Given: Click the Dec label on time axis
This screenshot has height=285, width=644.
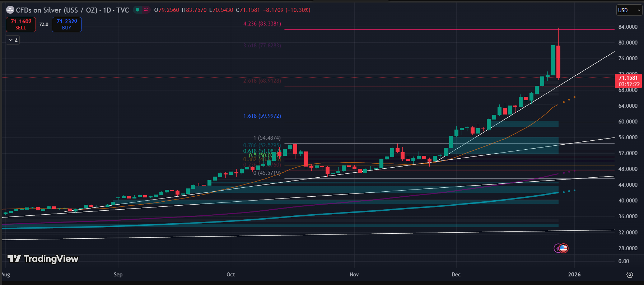Looking at the screenshot, I should [x=456, y=275].
